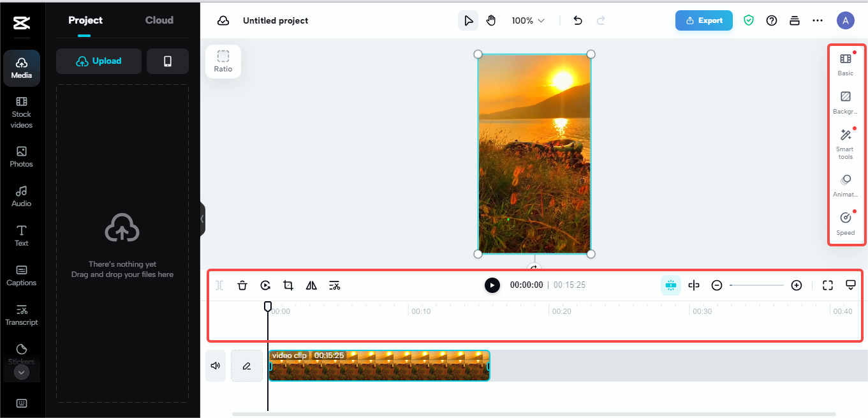Open the Animation properties panel

(x=846, y=186)
